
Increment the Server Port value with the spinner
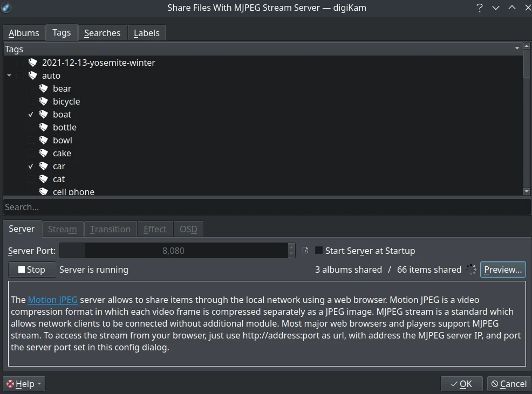(291, 247)
